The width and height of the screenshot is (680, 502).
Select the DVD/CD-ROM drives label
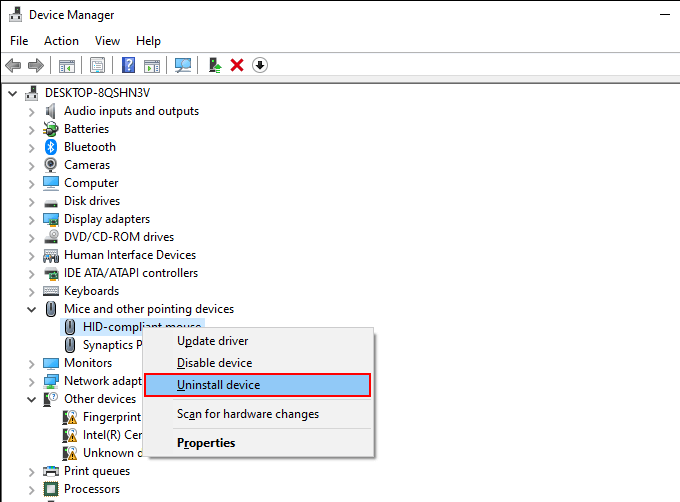click(x=119, y=237)
